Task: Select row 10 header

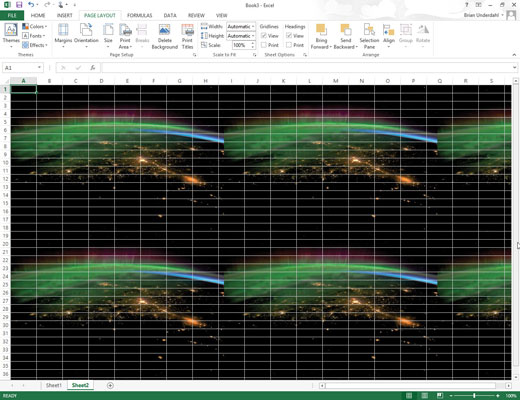Action: click(5, 162)
